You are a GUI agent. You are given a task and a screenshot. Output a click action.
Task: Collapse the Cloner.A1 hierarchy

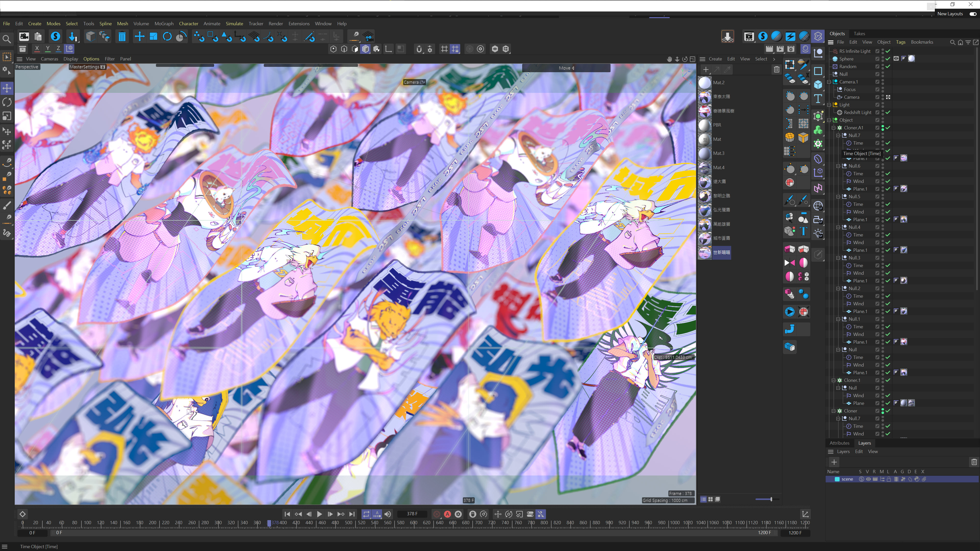pyautogui.click(x=834, y=128)
